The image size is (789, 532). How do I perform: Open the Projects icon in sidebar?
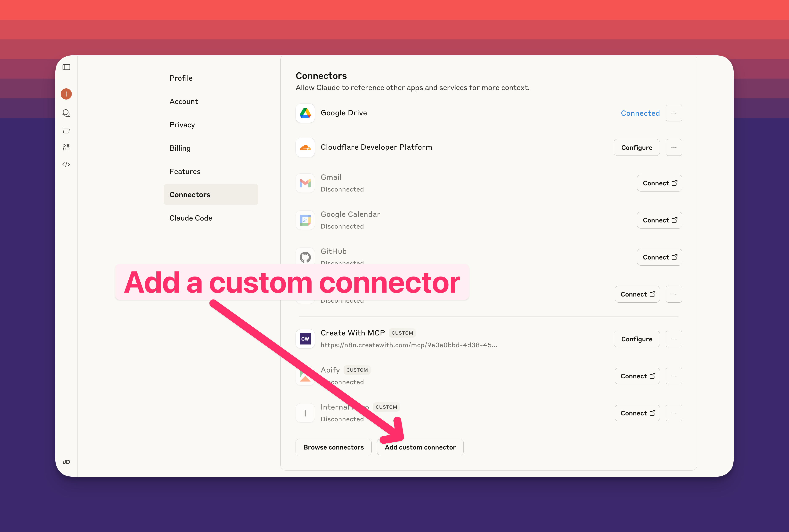click(x=66, y=130)
